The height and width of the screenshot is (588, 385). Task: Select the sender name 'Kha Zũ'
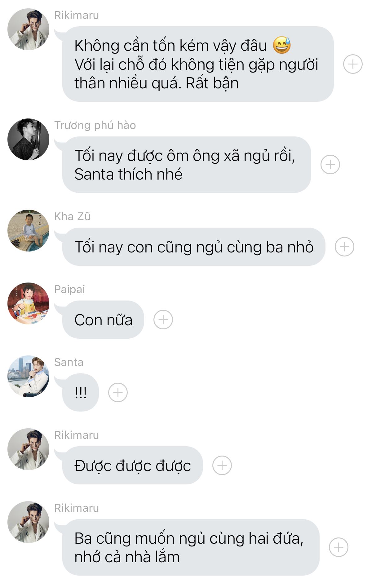[72, 216]
